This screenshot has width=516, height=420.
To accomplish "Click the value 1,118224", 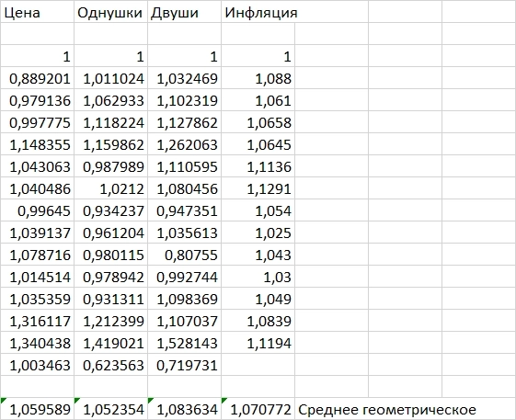I will (x=113, y=122).
